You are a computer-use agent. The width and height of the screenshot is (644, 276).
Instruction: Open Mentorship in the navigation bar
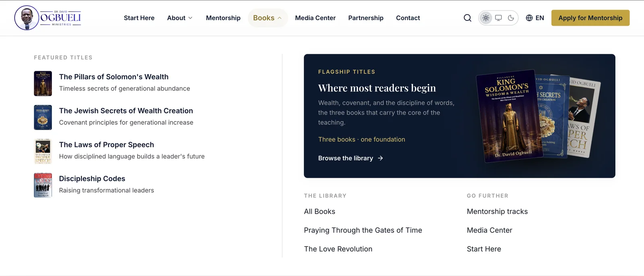click(x=223, y=18)
